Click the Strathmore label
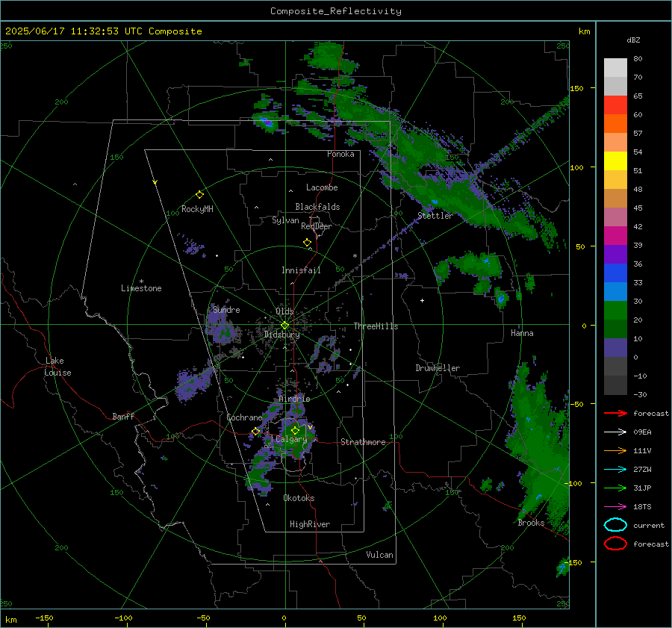 coord(363,442)
